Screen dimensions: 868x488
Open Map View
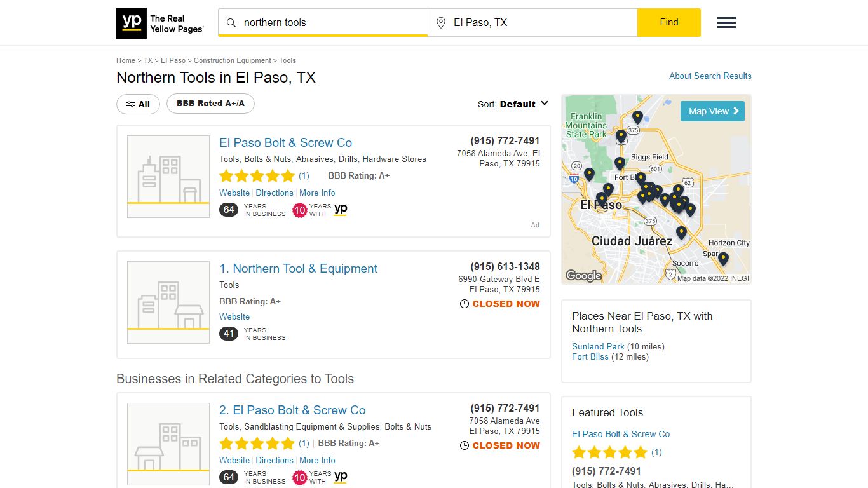click(x=712, y=111)
